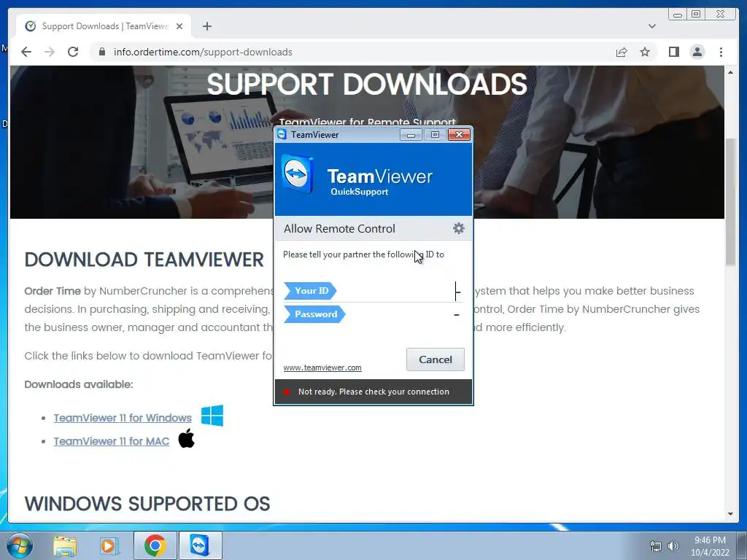
Task: Reload the Support Downloads page
Action: (x=73, y=52)
